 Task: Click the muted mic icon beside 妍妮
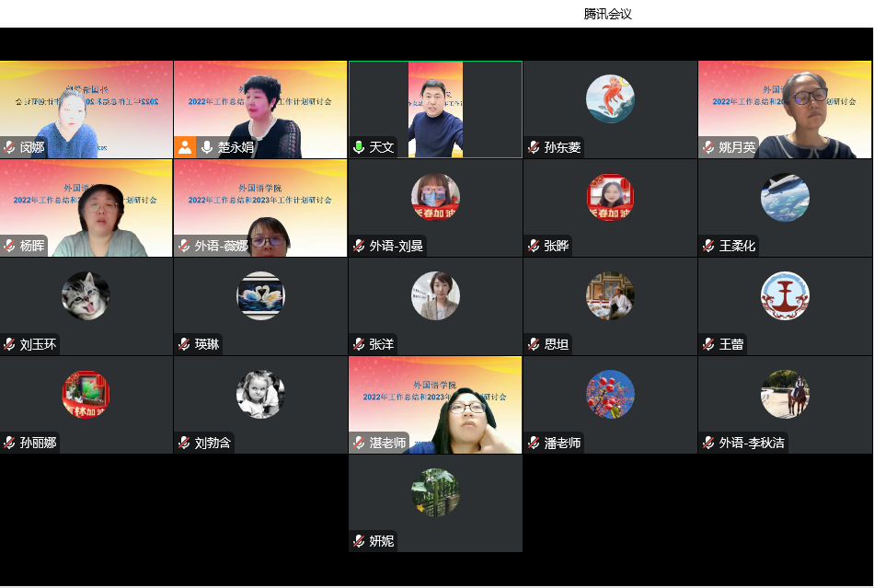(359, 541)
